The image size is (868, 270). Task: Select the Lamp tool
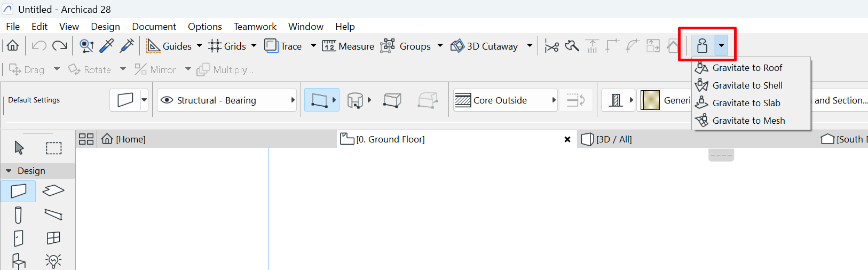pyautogui.click(x=53, y=261)
